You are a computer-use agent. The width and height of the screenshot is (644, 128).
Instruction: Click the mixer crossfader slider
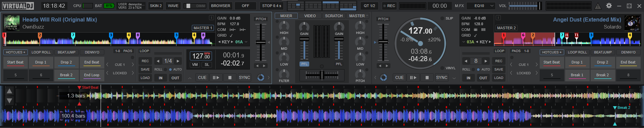tap(322, 75)
